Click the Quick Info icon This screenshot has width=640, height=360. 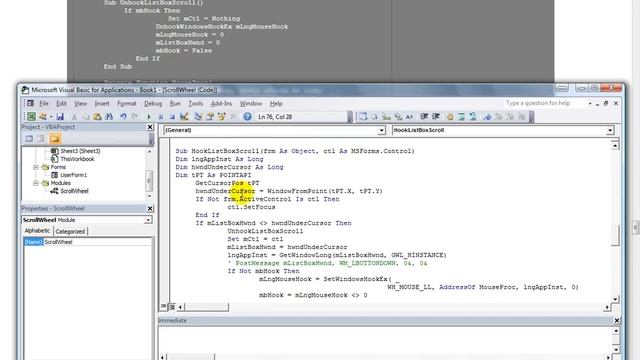click(x=386, y=117)
